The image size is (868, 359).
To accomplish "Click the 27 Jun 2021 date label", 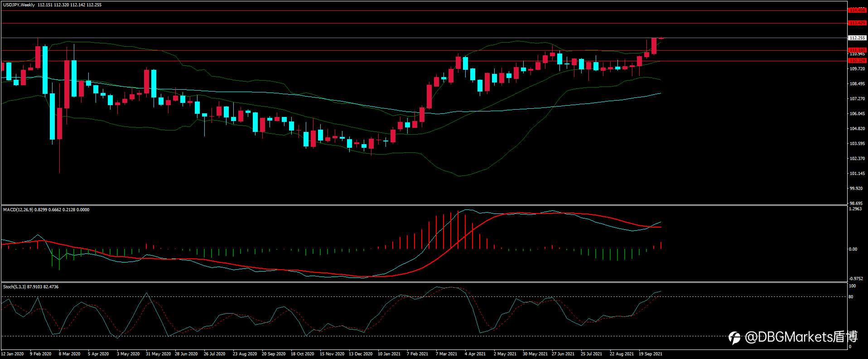I will click(x=563, y=354).
